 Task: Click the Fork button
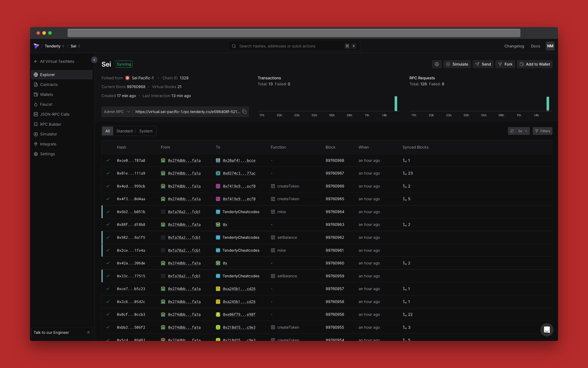505,64
